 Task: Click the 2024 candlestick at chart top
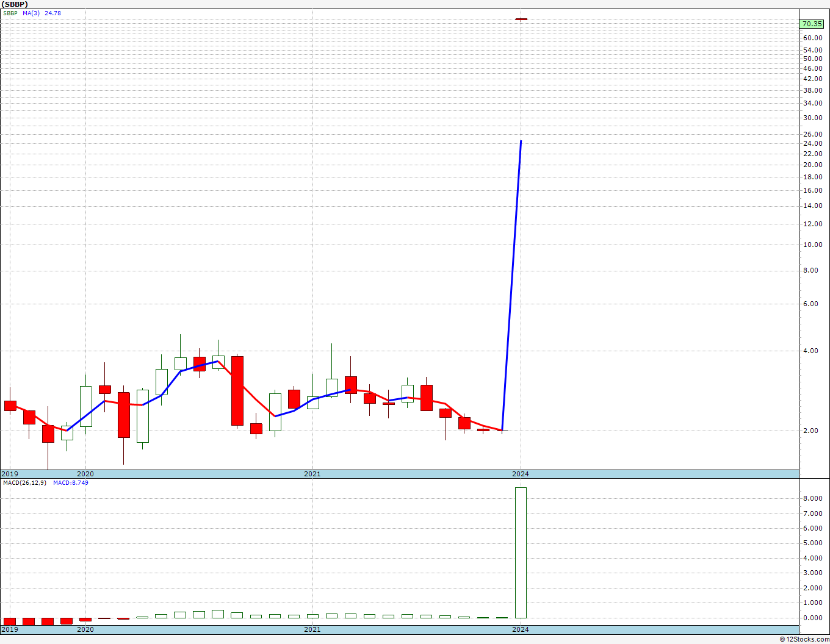pos(521,19)
